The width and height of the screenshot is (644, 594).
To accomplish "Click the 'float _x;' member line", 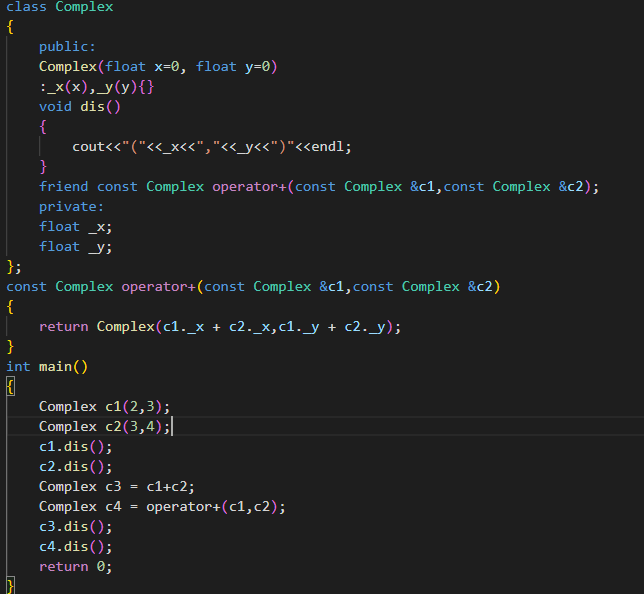I will (76, 227).
